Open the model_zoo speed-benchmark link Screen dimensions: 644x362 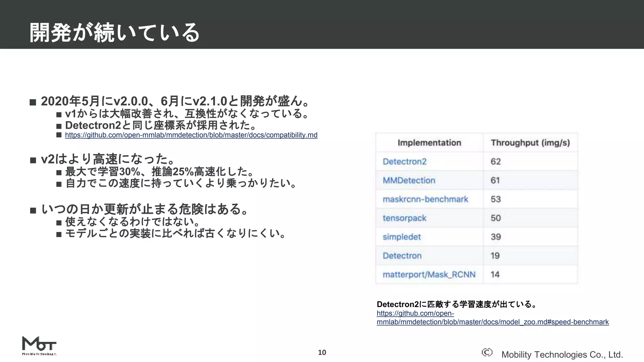[493, 318]
